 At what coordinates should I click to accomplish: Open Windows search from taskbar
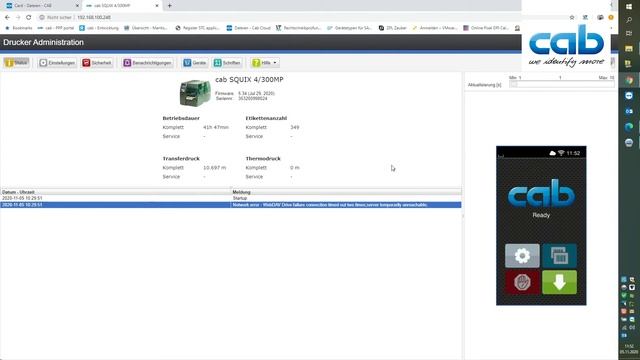click(629, 20)
